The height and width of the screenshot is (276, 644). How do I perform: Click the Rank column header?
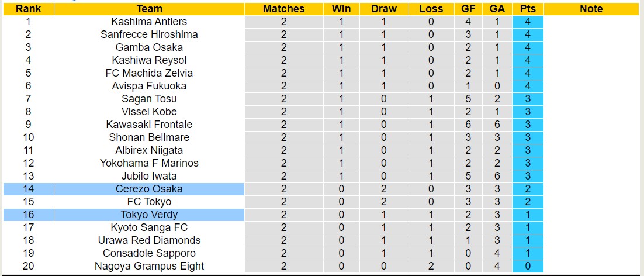point(29,9)
